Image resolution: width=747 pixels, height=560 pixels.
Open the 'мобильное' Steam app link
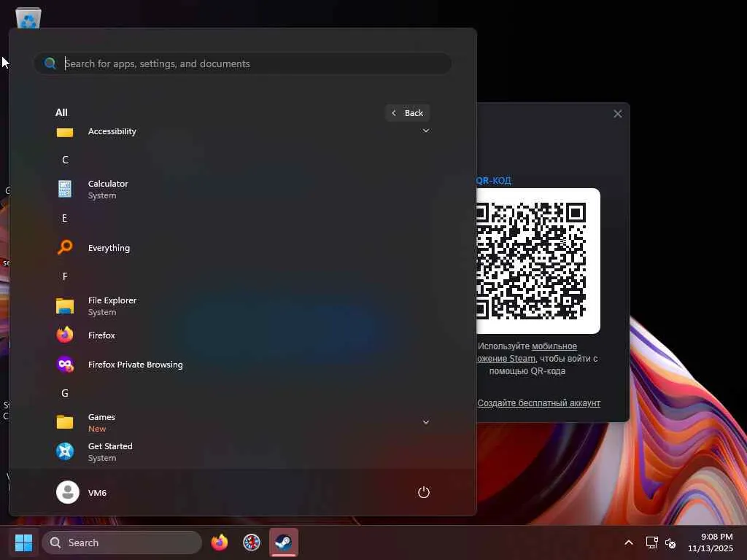coord(554,346)
